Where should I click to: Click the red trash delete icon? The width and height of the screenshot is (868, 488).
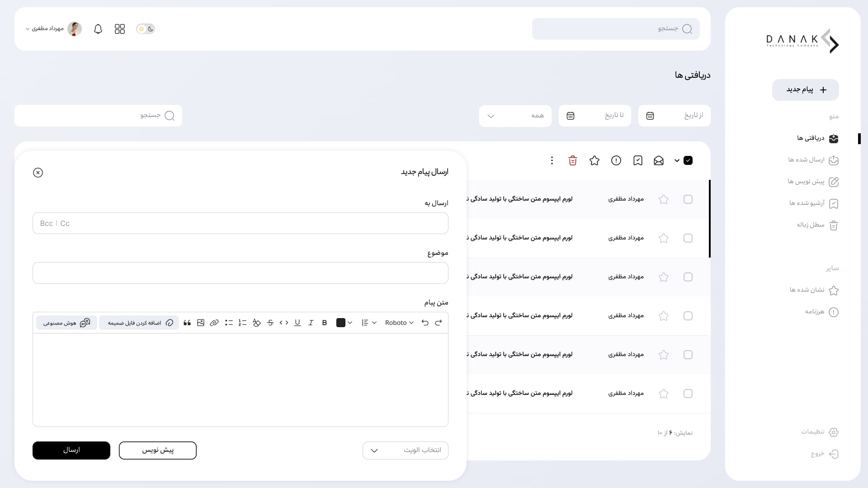(572, 160)
